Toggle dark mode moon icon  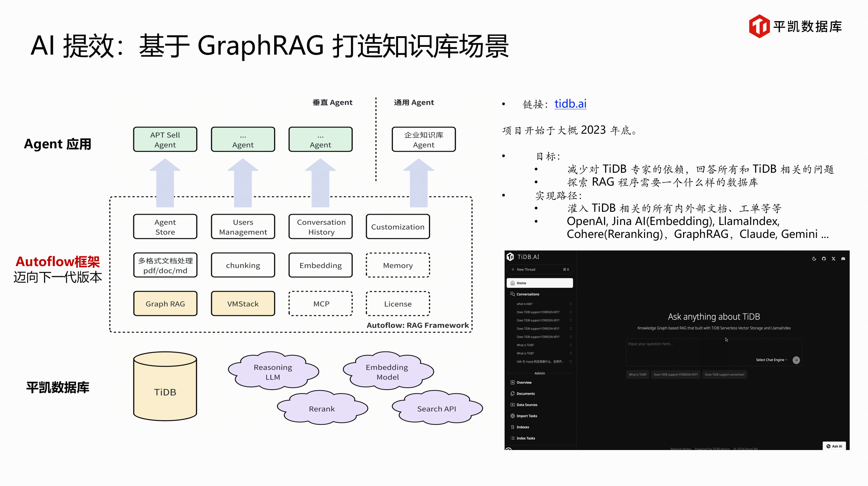[x=814, y=259]
